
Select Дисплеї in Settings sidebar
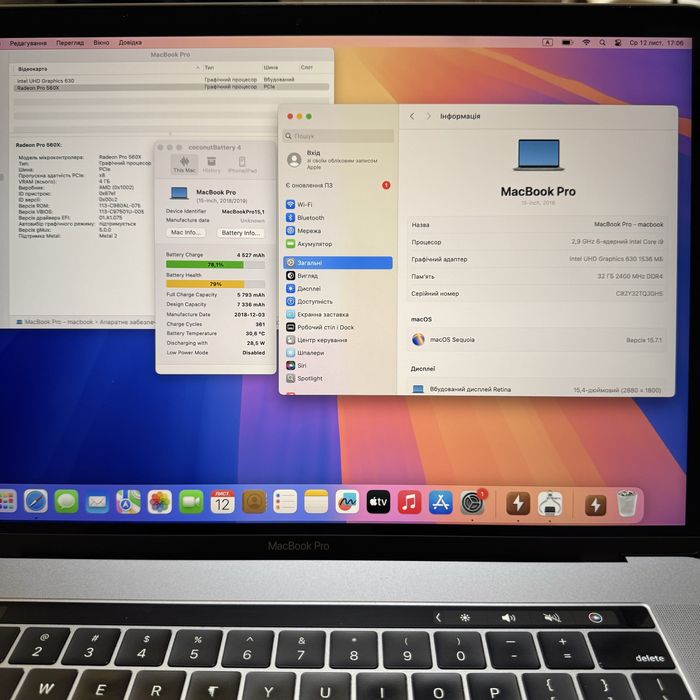coord(338,288)
